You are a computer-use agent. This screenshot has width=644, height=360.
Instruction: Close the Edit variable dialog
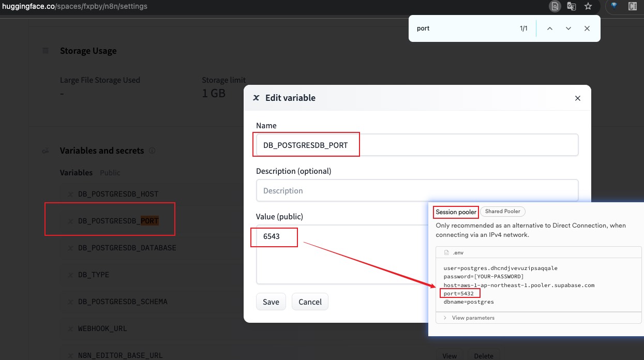coord(578,98)
